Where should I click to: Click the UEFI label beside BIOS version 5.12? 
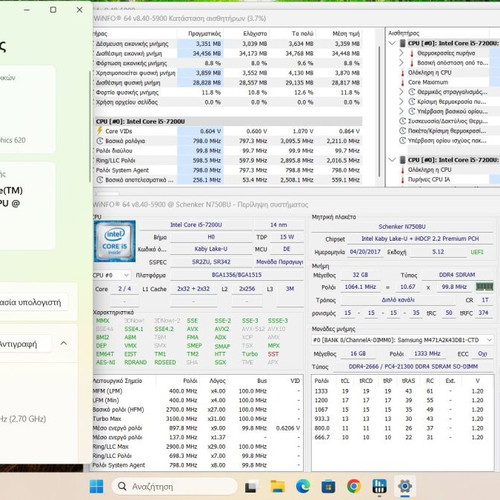pos(477,252)
